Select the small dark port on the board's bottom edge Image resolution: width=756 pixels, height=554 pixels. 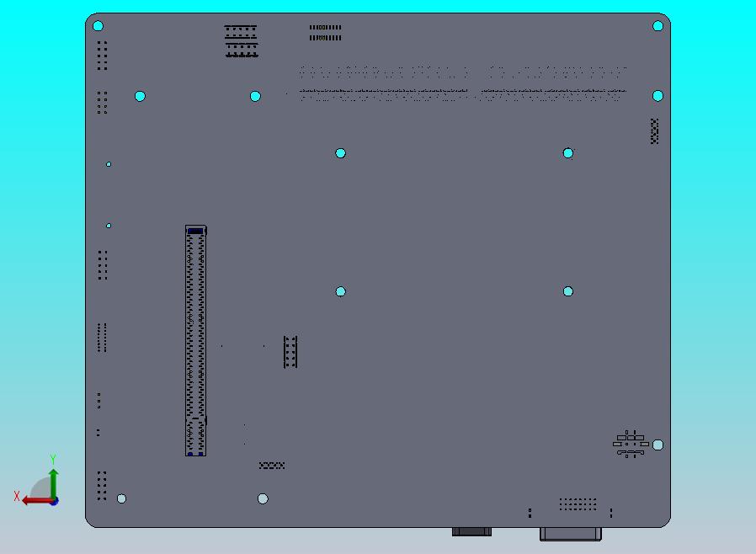point(471,531)
